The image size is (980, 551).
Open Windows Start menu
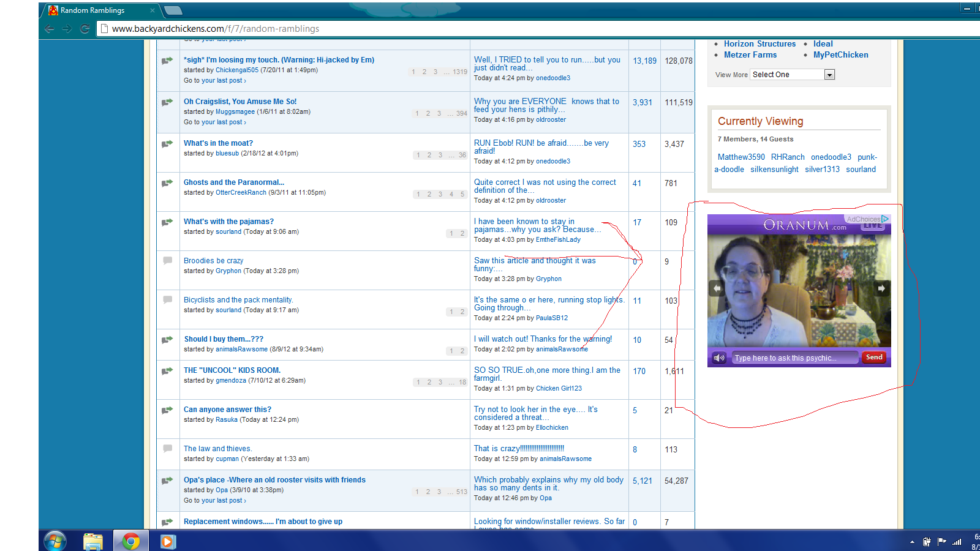(x=55, y=541)
